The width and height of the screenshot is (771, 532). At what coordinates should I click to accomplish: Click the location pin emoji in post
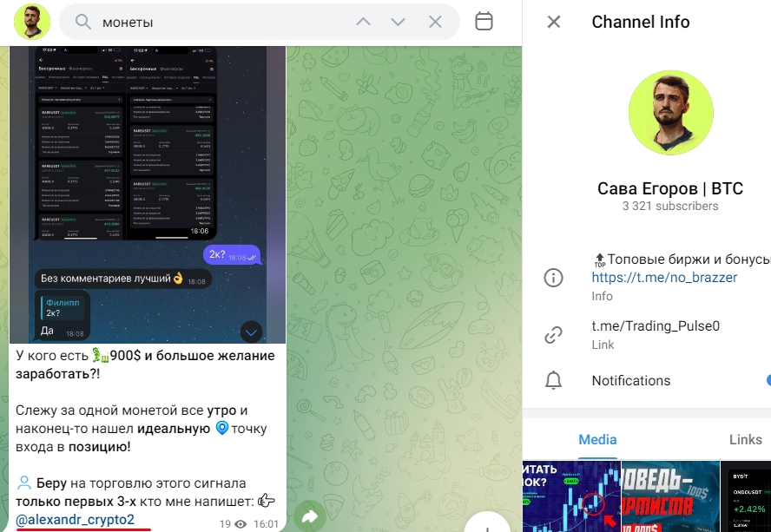tap(222, 428)
